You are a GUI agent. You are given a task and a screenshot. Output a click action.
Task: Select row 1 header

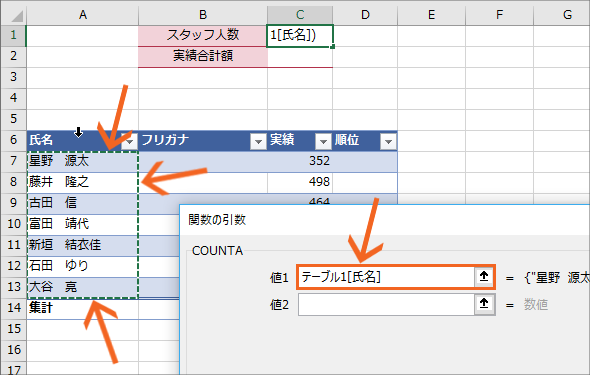tap(14, 35)
